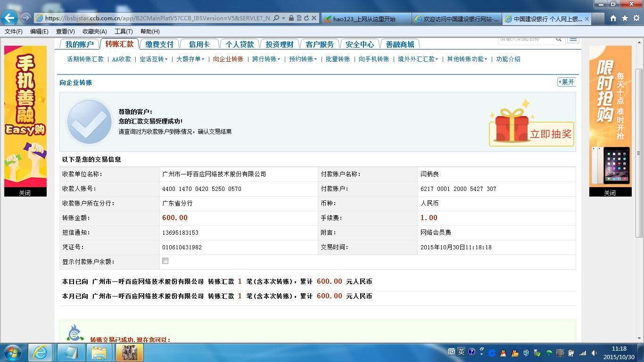
Task: Click the magnifier in the site function search box
Action: click(x=559, y=39)
